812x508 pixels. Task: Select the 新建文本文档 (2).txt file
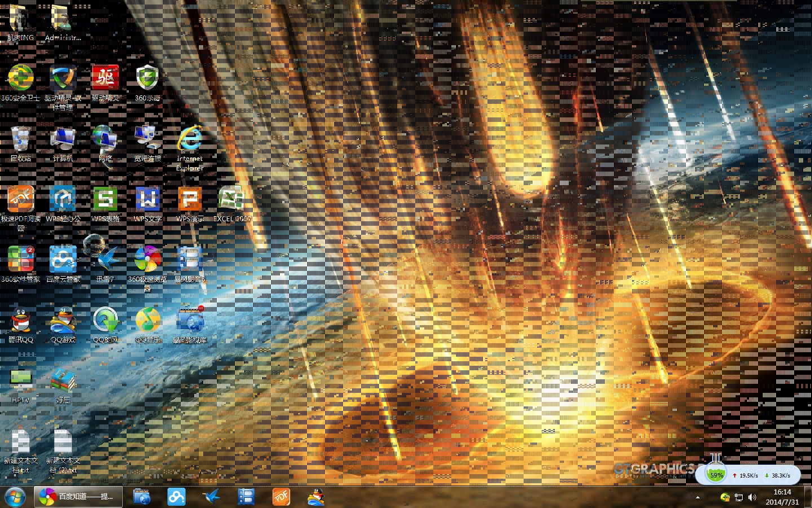[63, 452]
